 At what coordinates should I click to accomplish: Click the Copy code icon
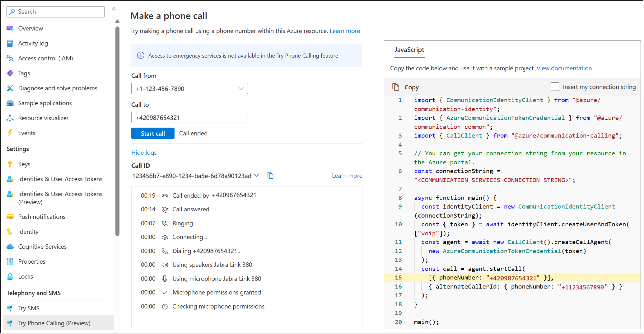[396, 87]
